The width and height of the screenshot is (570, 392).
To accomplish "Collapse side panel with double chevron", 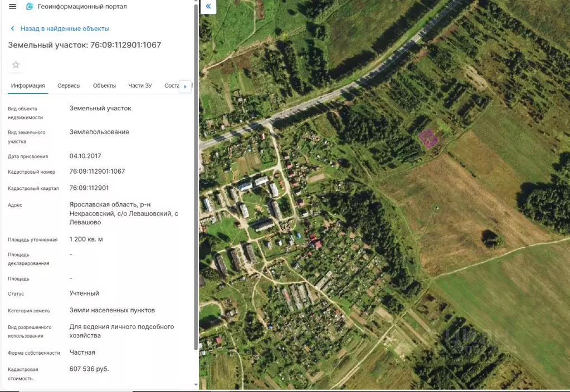I will point(208,6).
